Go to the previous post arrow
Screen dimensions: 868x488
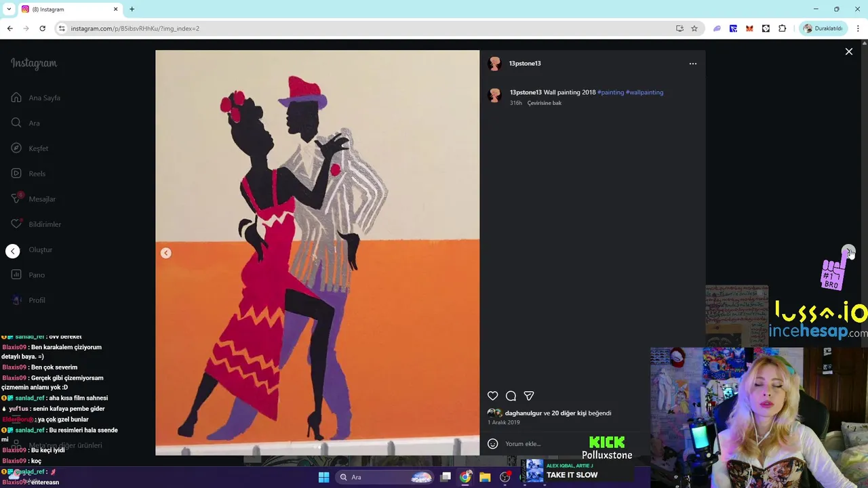tap(13, 251)
